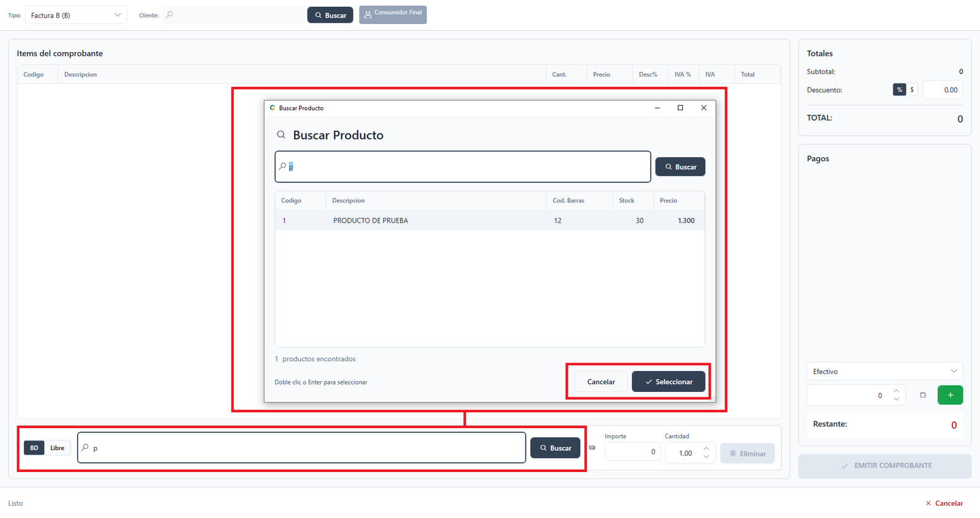Decrease the payment amount with down arrow
Image resolution: width=980 pixels, height=518 pixels.
(896, 399)
